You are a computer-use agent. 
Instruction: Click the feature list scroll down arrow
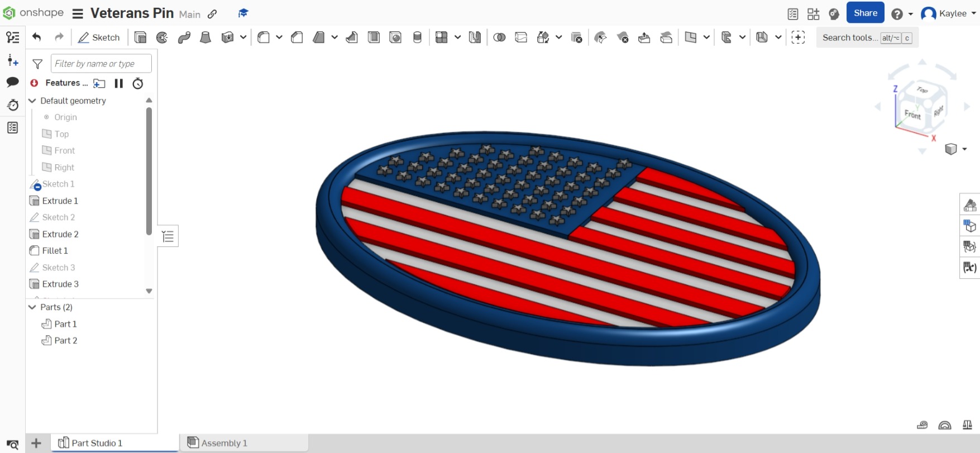(x=149, y=291)
